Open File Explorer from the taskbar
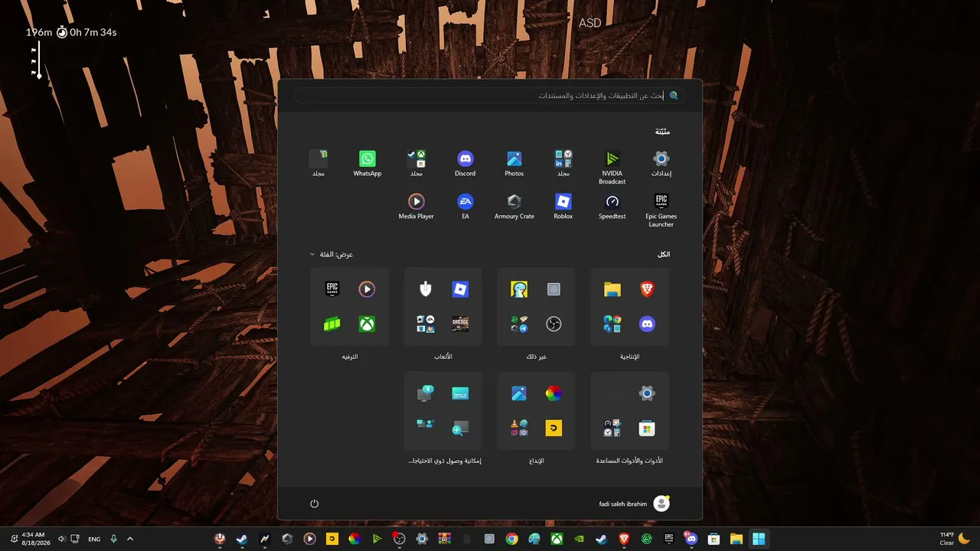The width and height of the screenshot is (980, 551). tap(737, 539)
